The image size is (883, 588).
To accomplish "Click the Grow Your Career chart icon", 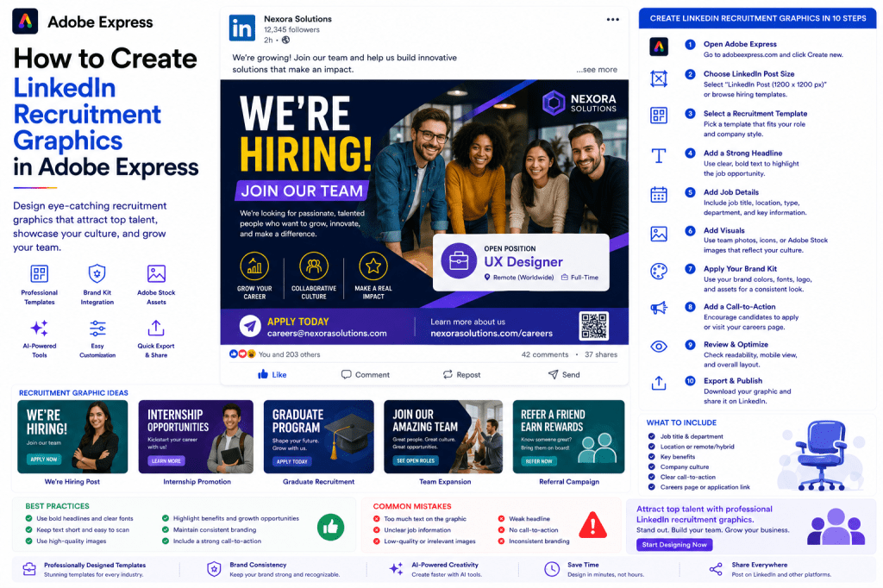I will point(254,266).
